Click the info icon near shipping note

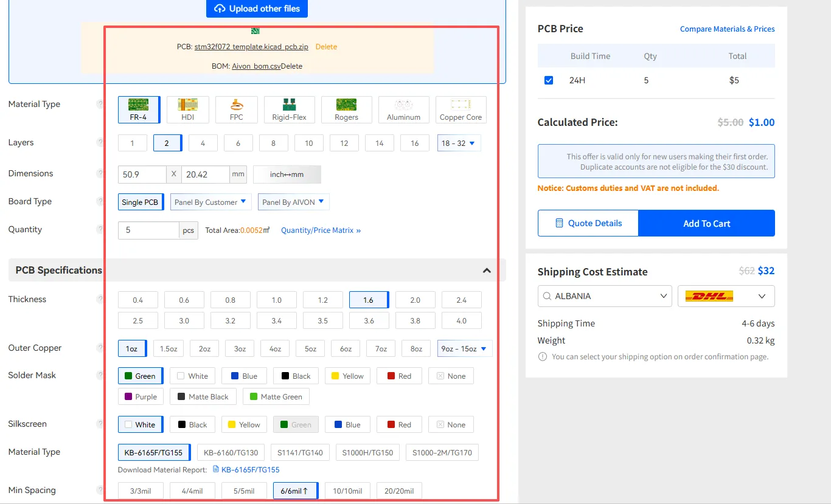[x=543, y=357]
